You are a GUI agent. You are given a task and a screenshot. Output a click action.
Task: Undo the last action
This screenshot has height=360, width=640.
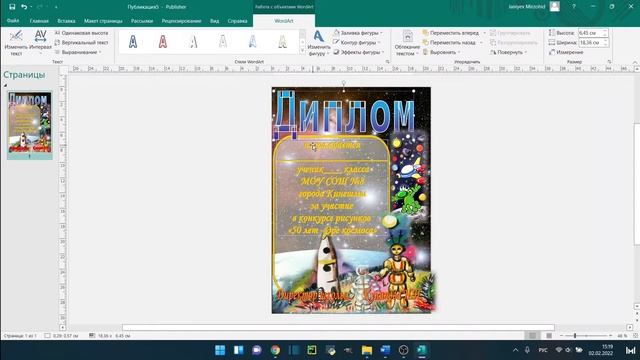pos(24,7)
